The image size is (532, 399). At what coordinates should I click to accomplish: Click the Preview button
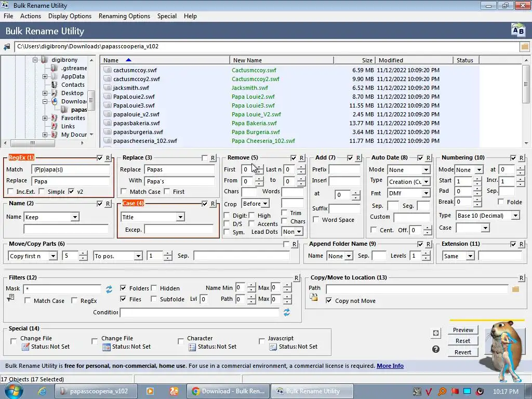tap(463, 330)
